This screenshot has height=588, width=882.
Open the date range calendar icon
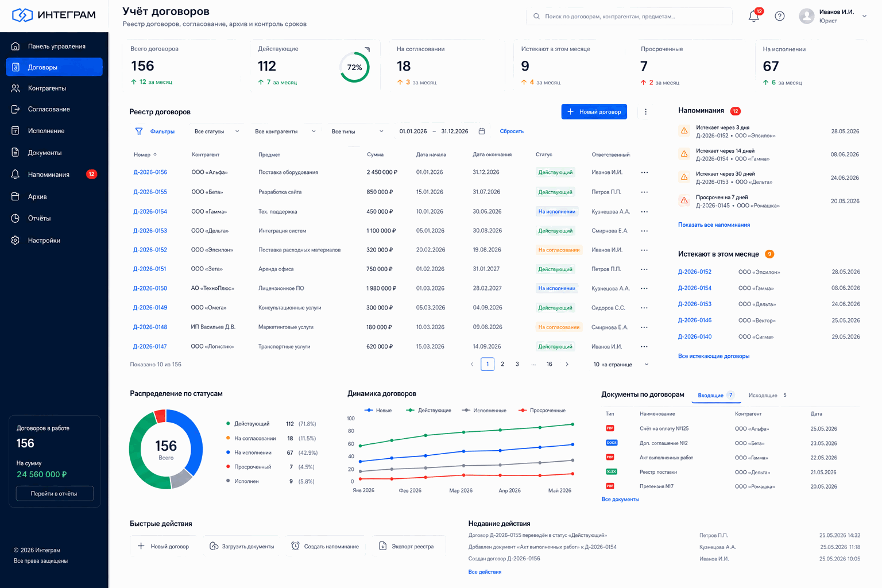(482, 131)
